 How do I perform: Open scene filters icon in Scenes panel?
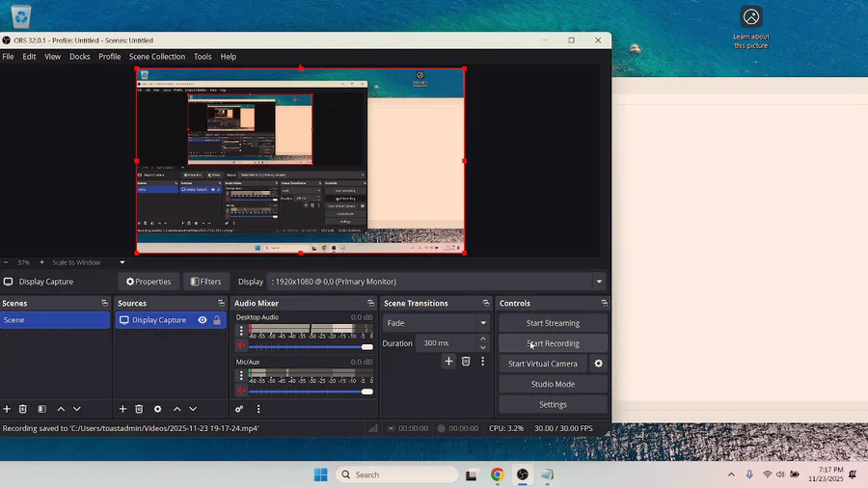click(41, 409)
